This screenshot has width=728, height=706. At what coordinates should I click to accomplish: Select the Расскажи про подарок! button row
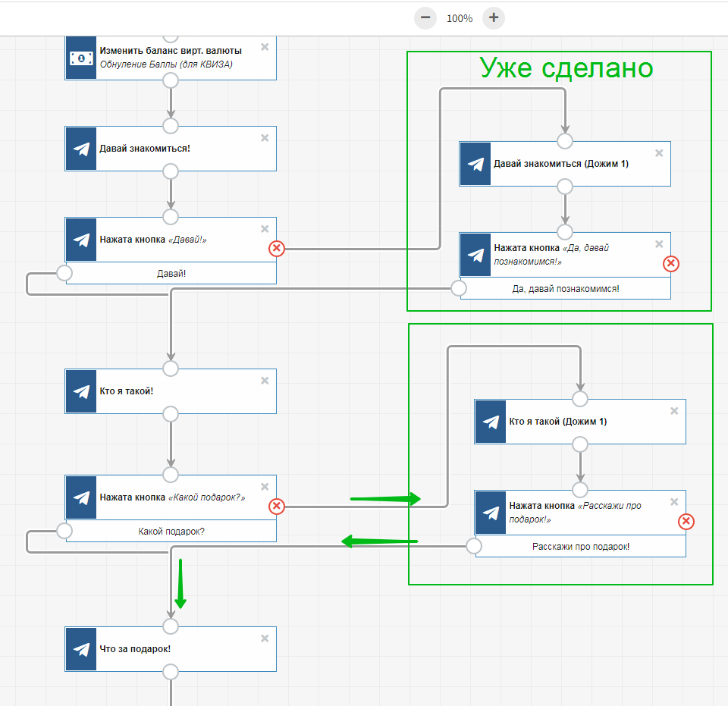pos(581,546)
